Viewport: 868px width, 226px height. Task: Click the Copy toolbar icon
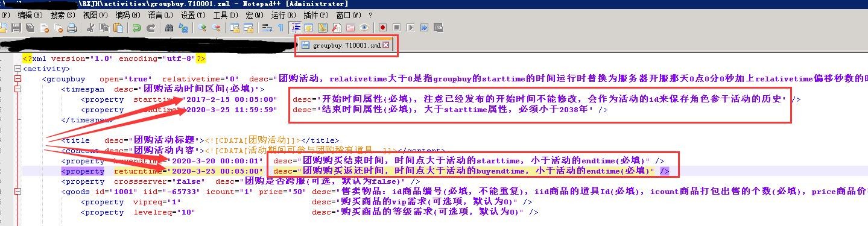click(104, 28)
